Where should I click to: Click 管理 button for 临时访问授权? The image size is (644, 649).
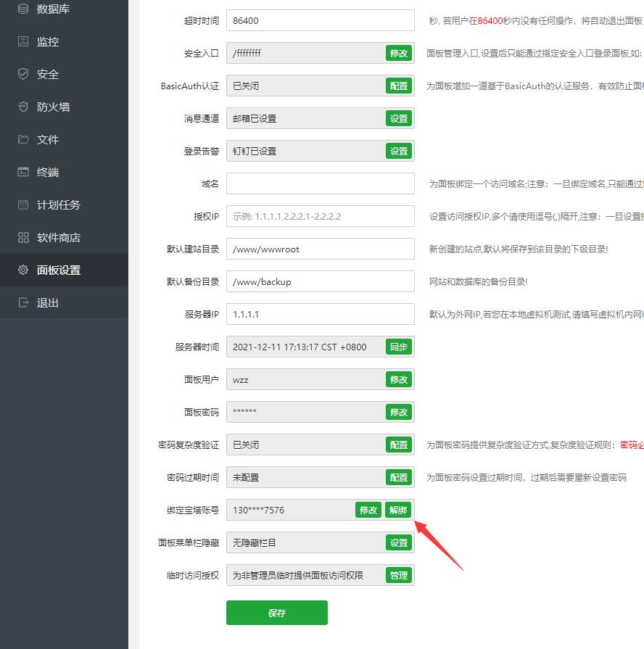[399, 575]
